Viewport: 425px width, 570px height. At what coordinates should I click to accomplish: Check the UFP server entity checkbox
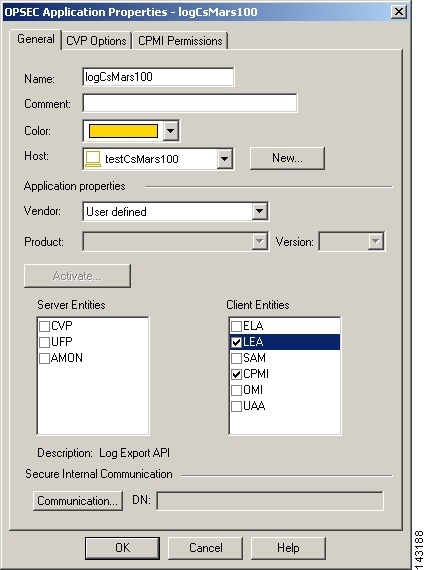click(44, 342)
